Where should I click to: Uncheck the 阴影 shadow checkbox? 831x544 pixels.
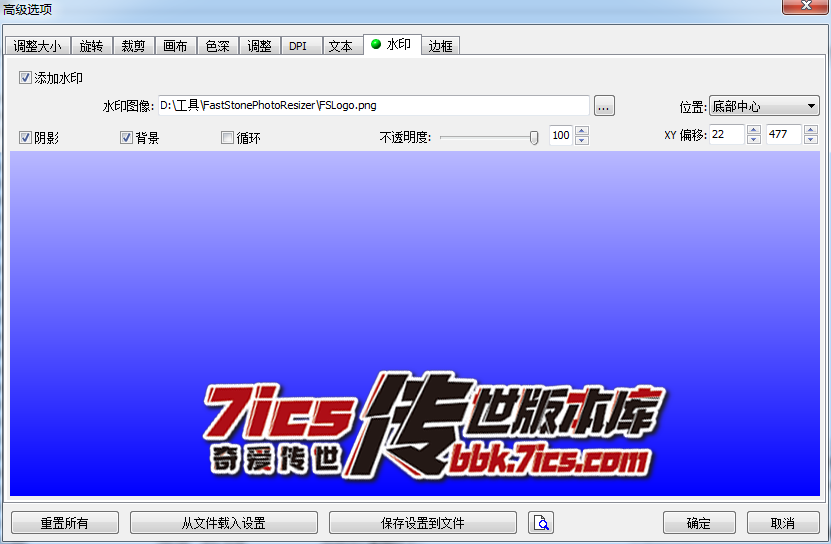coord(25,138)
